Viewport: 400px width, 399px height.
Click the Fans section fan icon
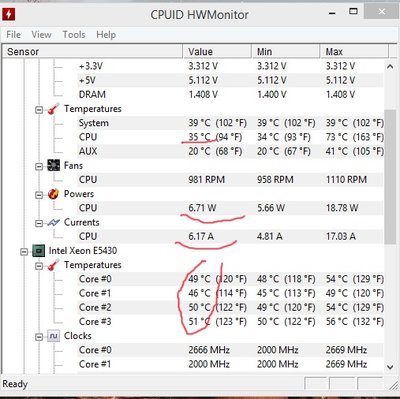pyautogui.click(x=53, y=166)
